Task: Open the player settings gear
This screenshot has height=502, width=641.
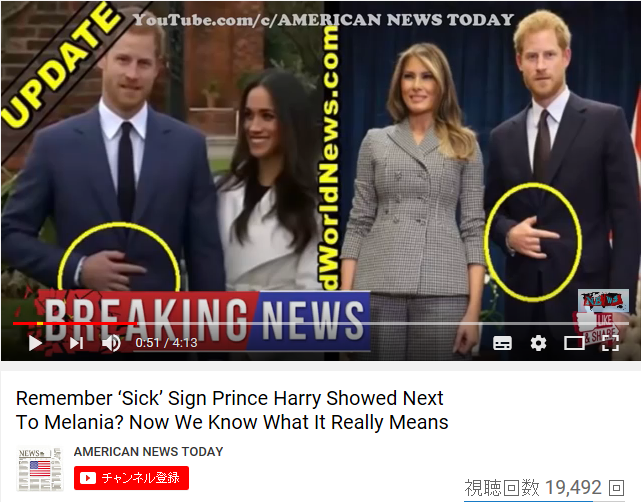Action: pyautogui.click(x=538, y=343)
